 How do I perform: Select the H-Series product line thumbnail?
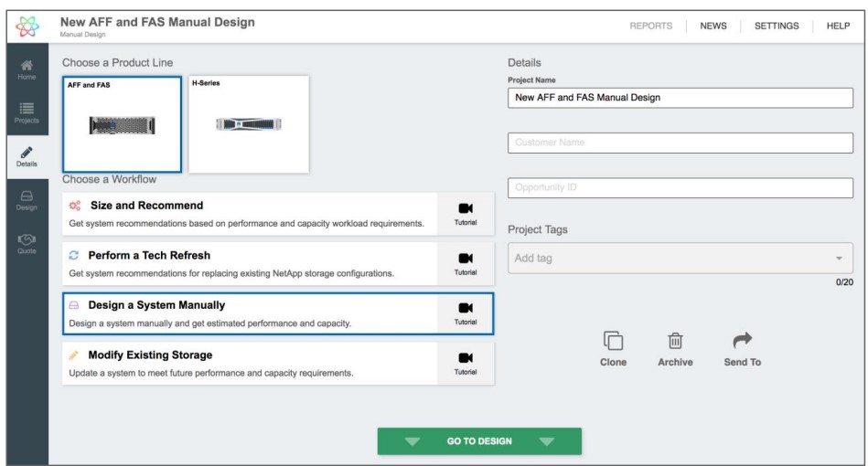coord(248,123)
